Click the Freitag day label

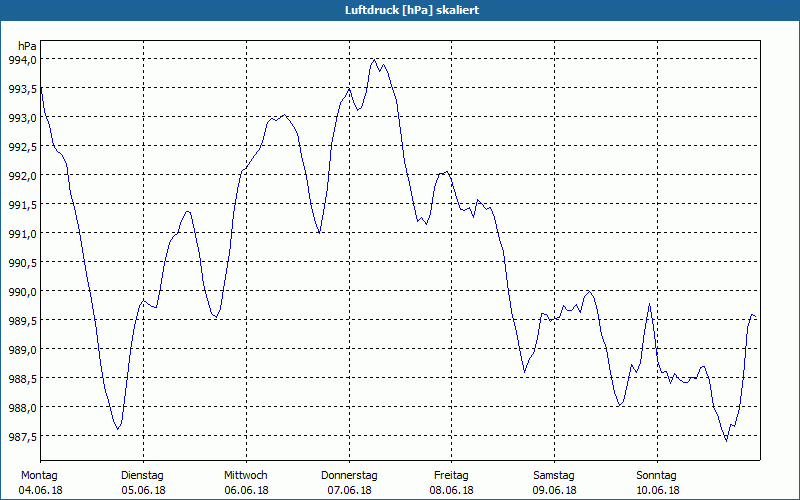click(451, 476)
